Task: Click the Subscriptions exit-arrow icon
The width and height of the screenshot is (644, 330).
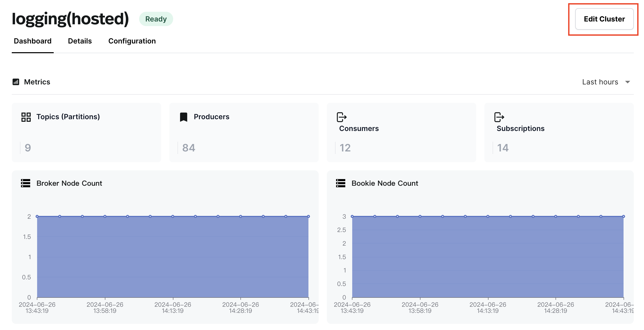Action: click(x=499, y=117)
